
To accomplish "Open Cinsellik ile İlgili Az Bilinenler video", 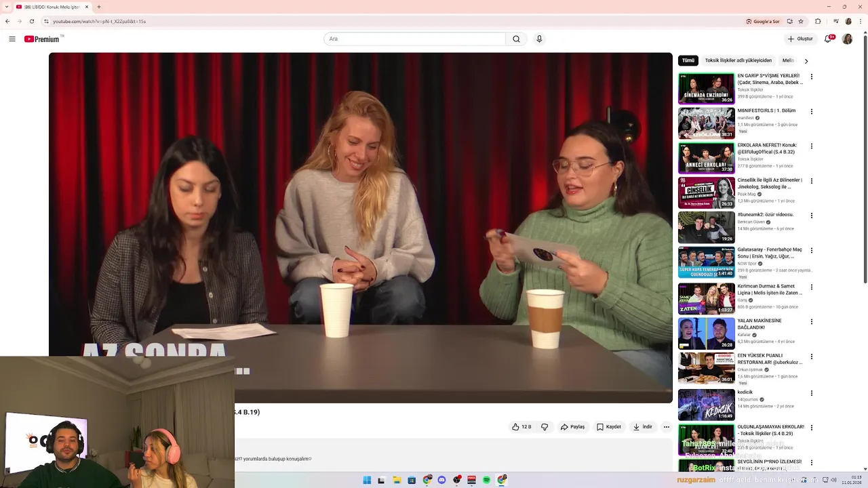I will [770, 184].
